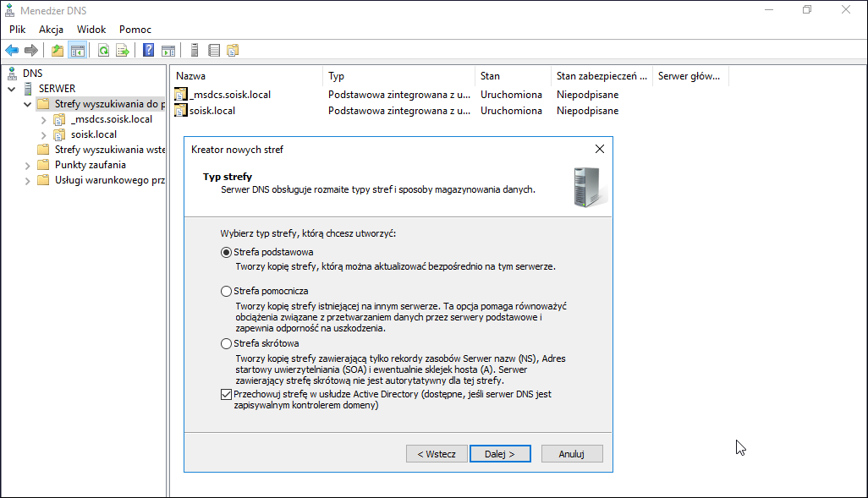Expand the Punkty zaufania folder
Image resolution: width=868 pixels, height=498 pixels.
pyautogui.click(x=27, y=165)
